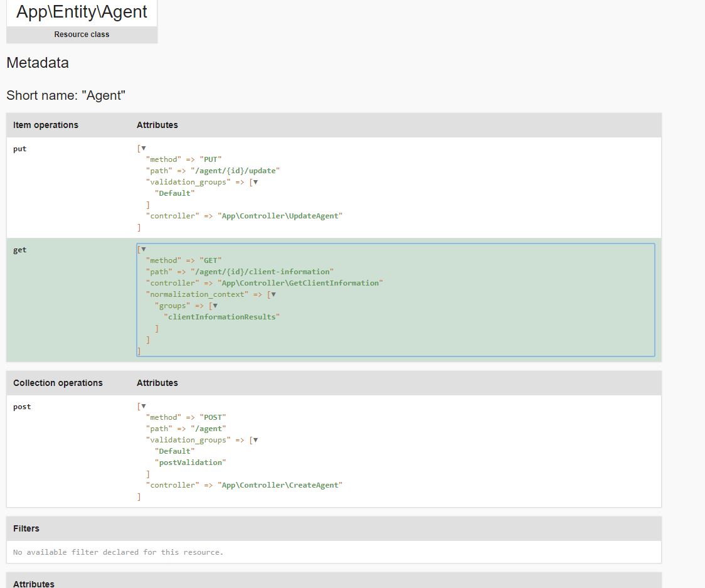Select the App\Controller\CreateAgent controller value
This screenshot has width=705, height=588.
coord(280,484)
